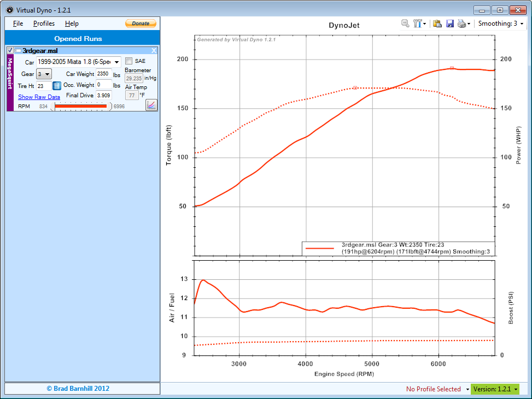The image size is (532, 399).
Task: Open the Gear selection dropdown
Action: click(x=44, y=74)
